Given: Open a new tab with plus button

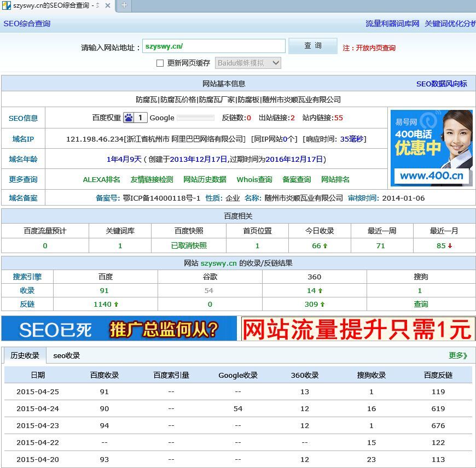Looking at the screenshot, I should [124, 5].
